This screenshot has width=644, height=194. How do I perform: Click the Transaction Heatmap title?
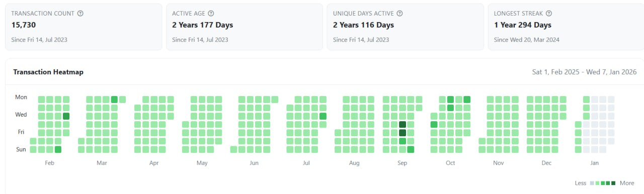click(48, 72)
